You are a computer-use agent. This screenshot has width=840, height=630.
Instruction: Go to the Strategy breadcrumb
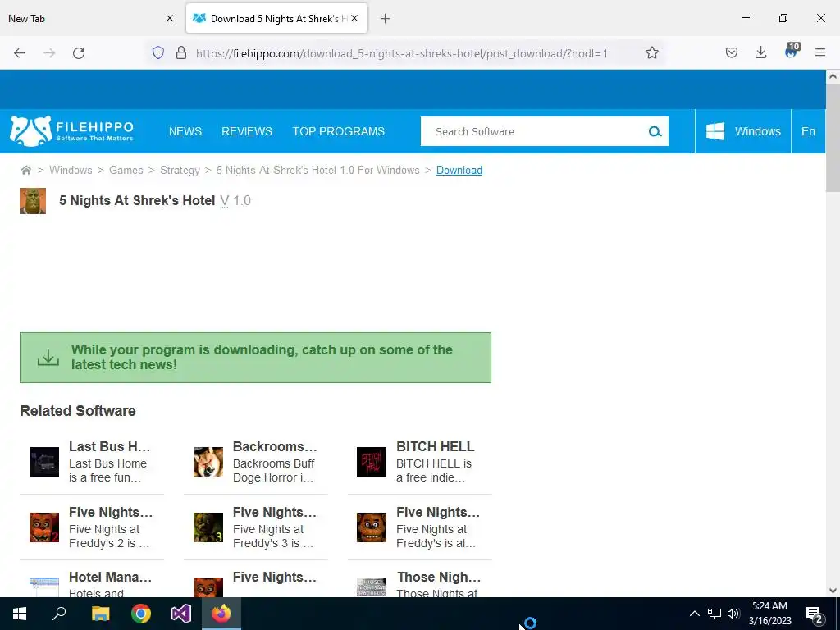(x=180, y=170)
